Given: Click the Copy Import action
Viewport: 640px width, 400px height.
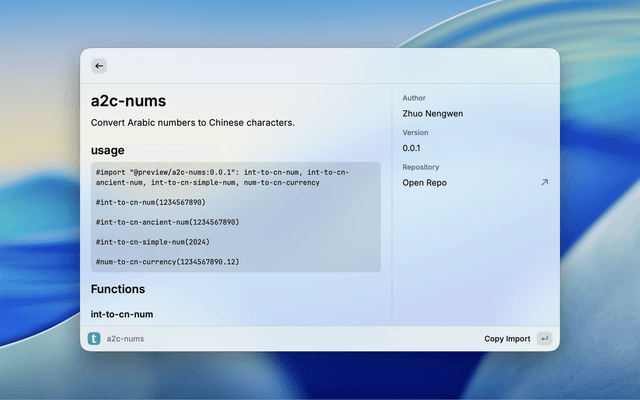Looking at the screenshot, I should click(x=507, y=339).
